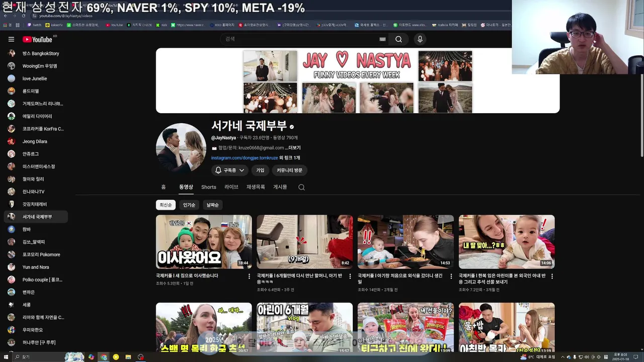644x362 pixels.
Task: Click the JAY NASTYA channel banner
Action: [358, 80]
